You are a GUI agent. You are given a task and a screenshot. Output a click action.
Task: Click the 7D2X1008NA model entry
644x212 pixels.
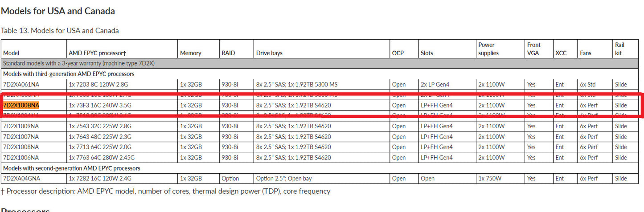point(21,147)
